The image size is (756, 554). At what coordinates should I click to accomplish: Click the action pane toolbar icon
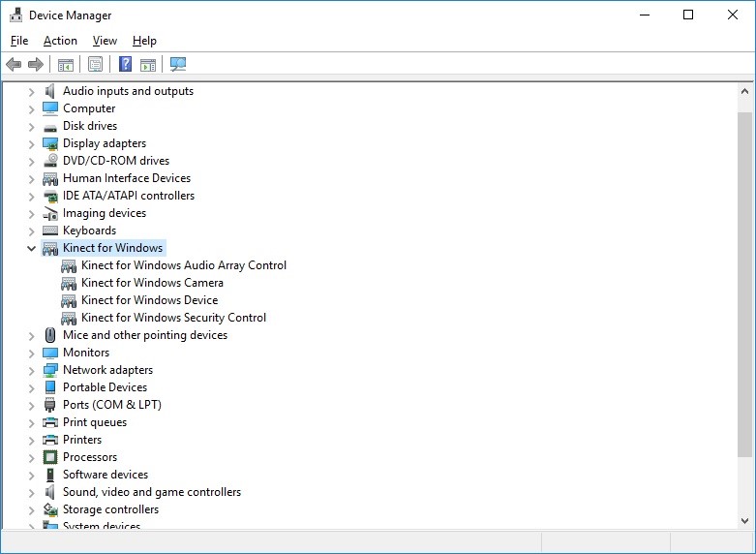(x=148, y=64)
